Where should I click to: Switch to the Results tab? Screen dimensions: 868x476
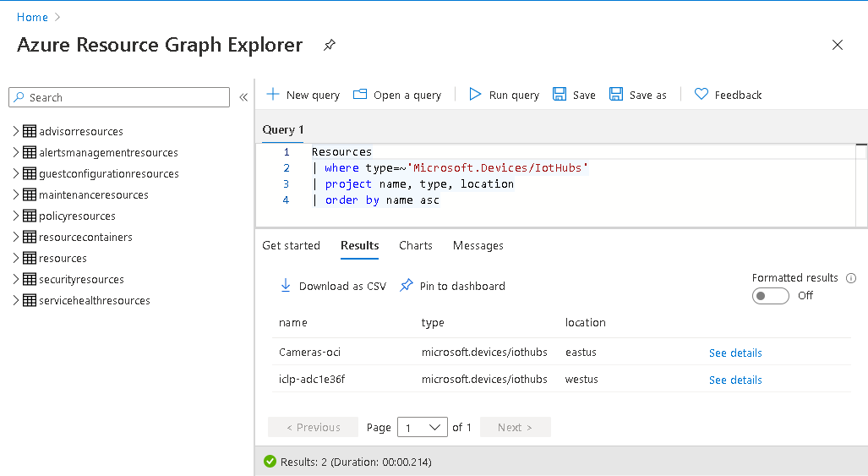360,245
